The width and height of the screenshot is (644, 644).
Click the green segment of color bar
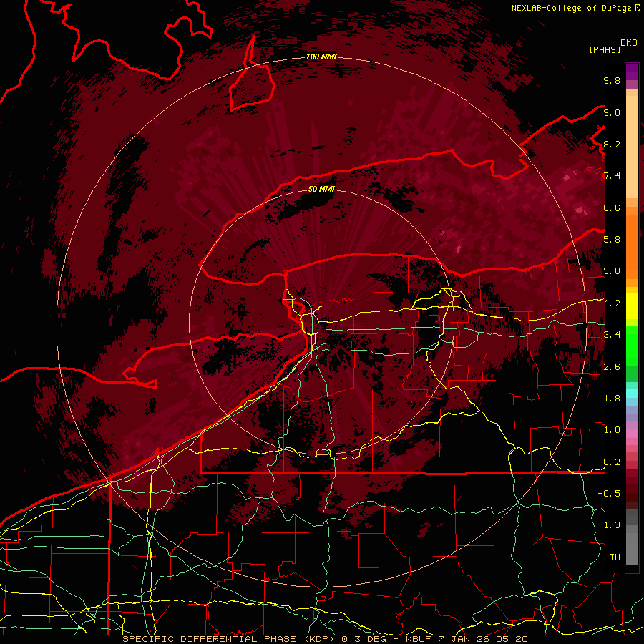(x=632, y=346)
